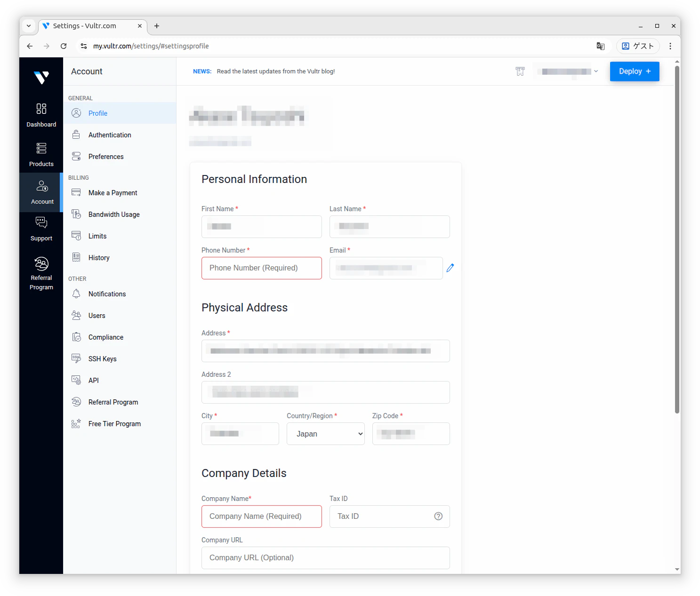Open a new browser tab
This screenshot has height=596, width=700.
tap(157, 26)
